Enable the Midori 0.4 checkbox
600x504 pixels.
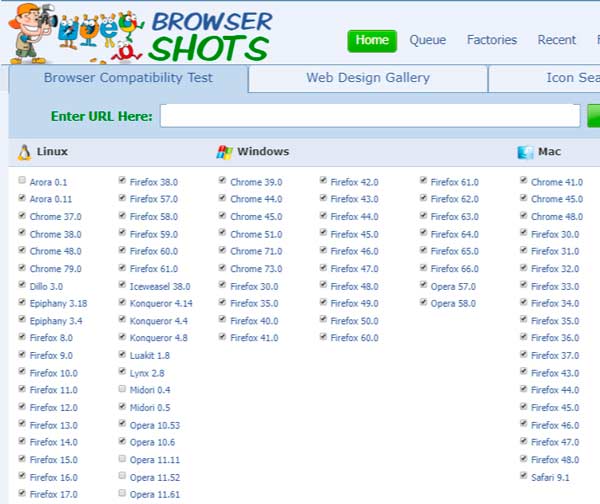(122, 389)
